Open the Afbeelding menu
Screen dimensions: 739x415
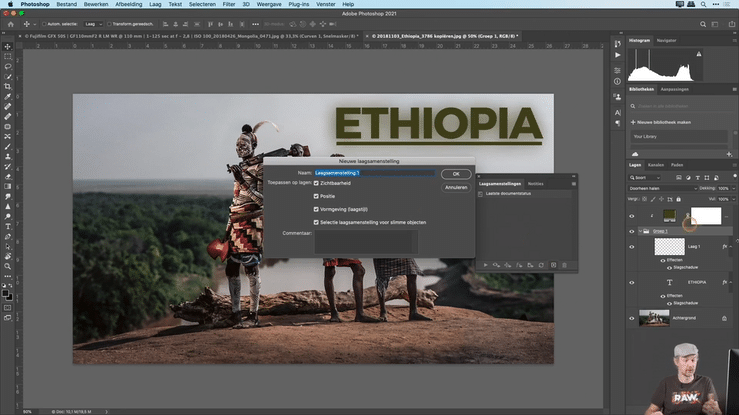(x=129, y=4)
